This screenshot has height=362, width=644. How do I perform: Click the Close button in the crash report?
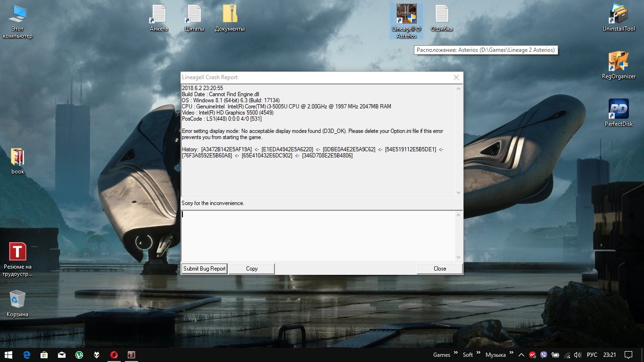[439, 269]
